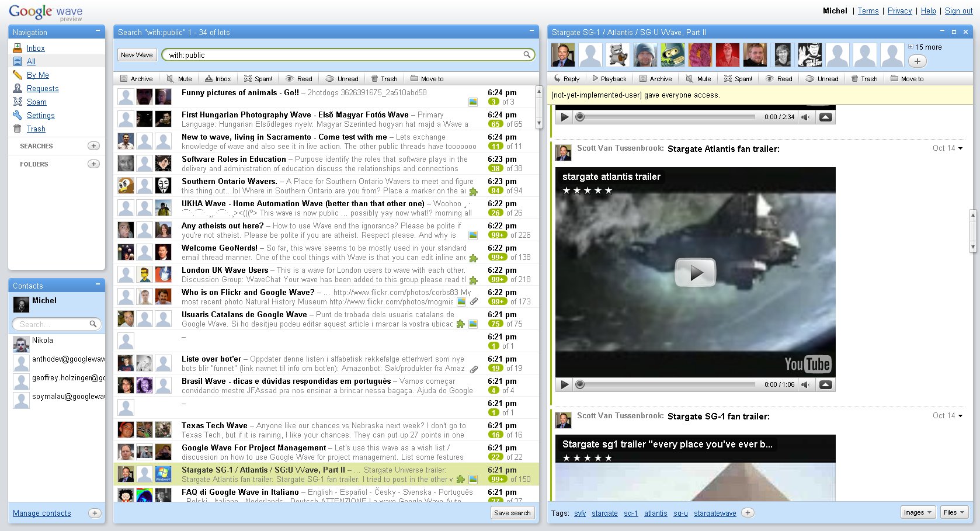This screenshot has width=980, height=531.
Task: Open Help link in header
Action: (928, 11)
